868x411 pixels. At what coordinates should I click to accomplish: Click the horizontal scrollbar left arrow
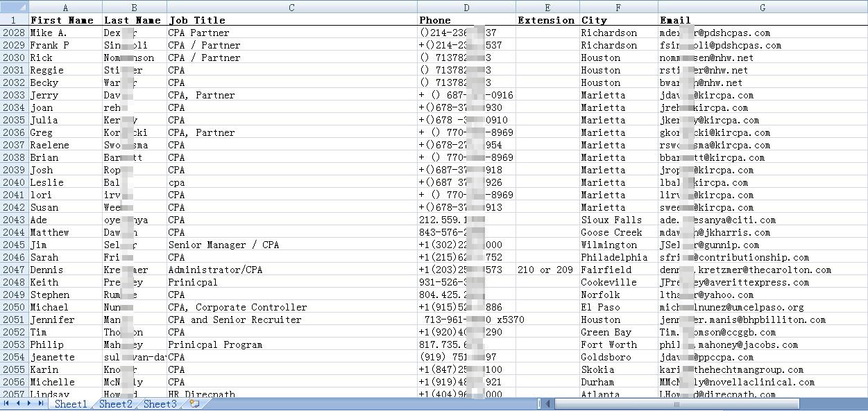point(547,403)
